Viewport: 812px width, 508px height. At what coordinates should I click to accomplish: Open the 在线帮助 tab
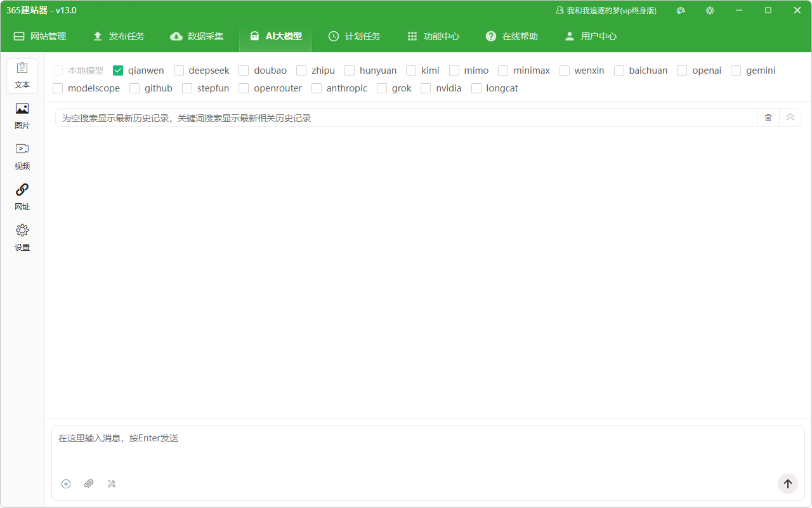(512, 36)
